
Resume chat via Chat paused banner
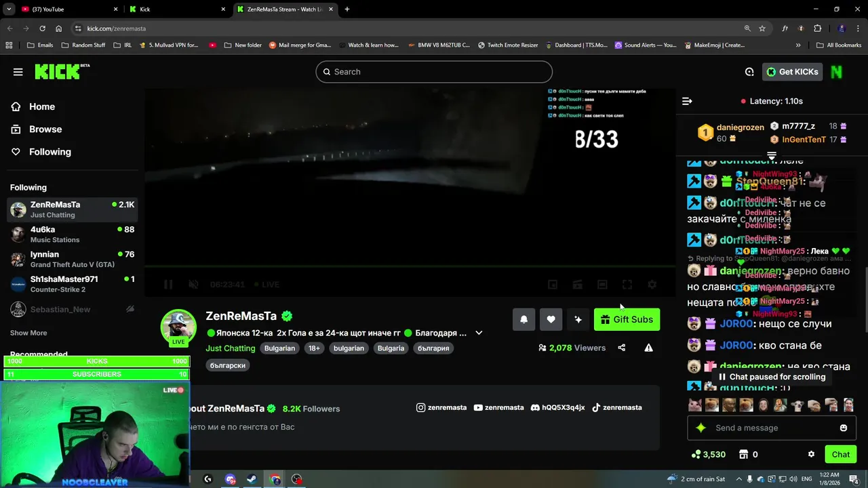(x=772, y=377)
